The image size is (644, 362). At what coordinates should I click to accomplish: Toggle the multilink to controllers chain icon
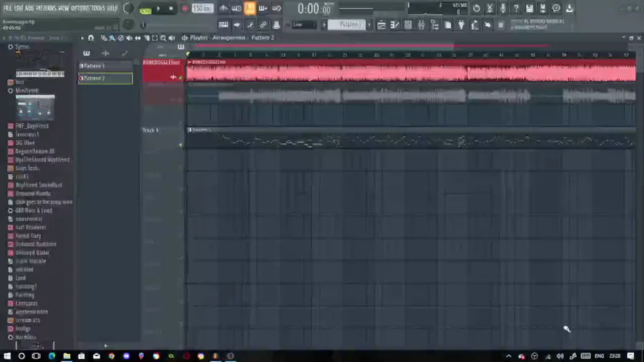(263, 25)
